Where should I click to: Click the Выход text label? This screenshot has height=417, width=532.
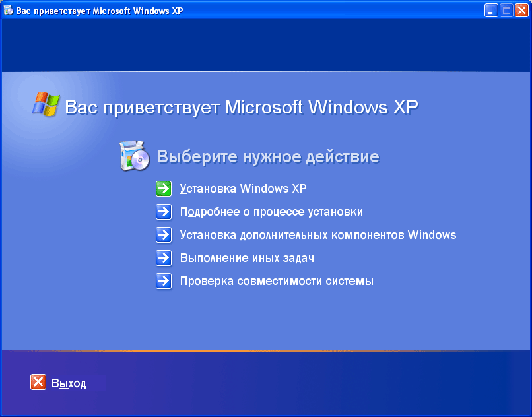click(69, 383)
